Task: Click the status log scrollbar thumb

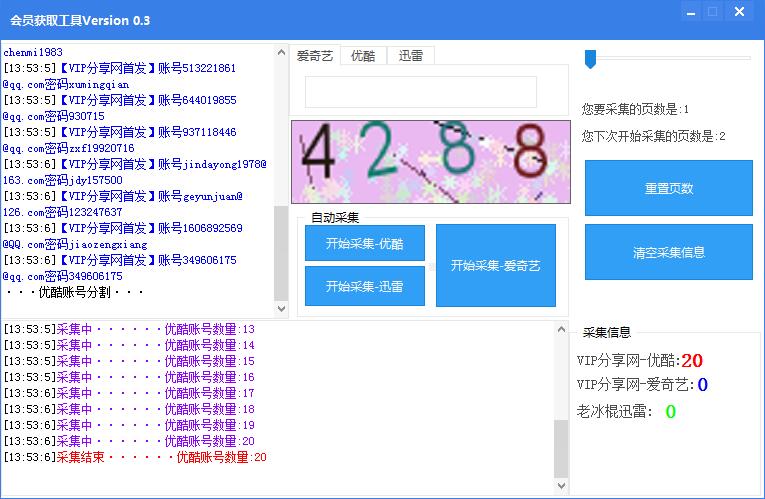Action: pyautogui.click(x=561, y=448)
